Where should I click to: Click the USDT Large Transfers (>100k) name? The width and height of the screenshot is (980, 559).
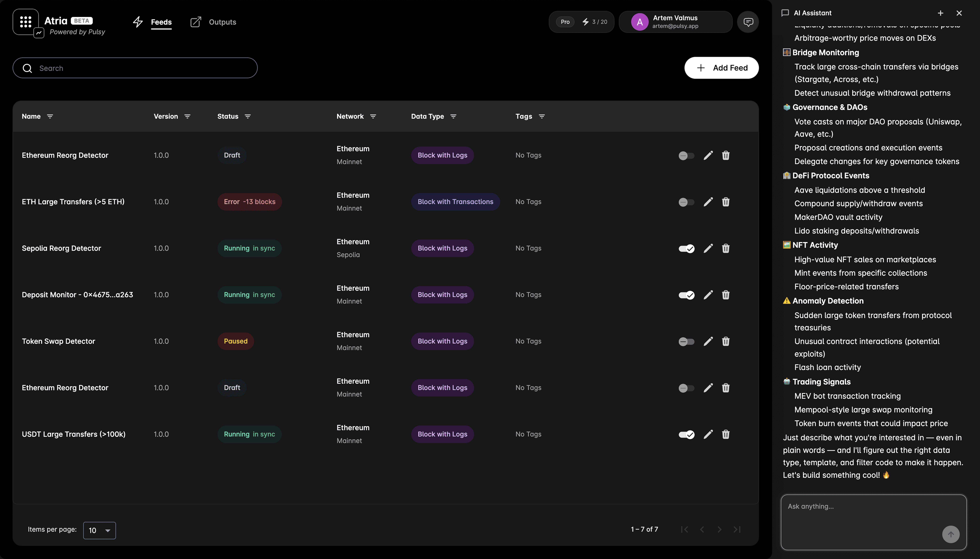tap(74, 434)
